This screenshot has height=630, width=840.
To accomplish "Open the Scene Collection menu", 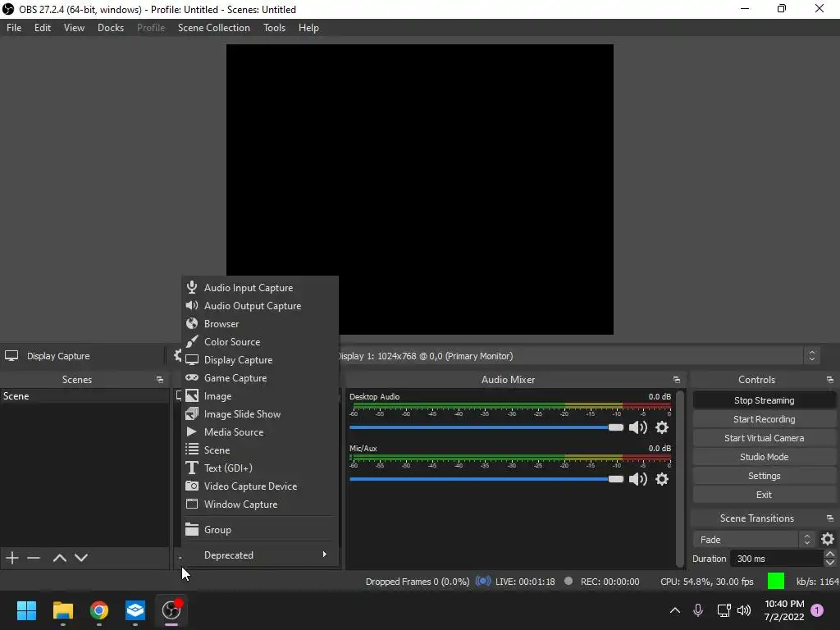I will point(214,28).
